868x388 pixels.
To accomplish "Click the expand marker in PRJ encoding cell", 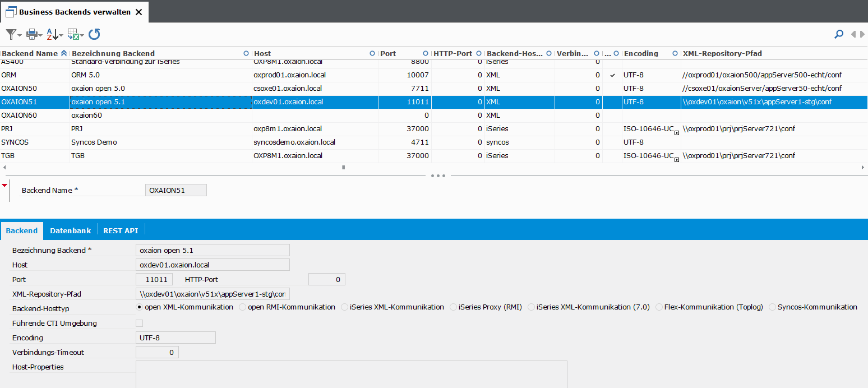I will 677,133.
